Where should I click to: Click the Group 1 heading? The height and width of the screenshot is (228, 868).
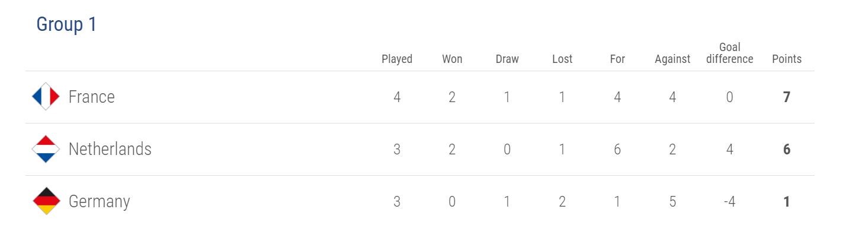tap(66, 24)
